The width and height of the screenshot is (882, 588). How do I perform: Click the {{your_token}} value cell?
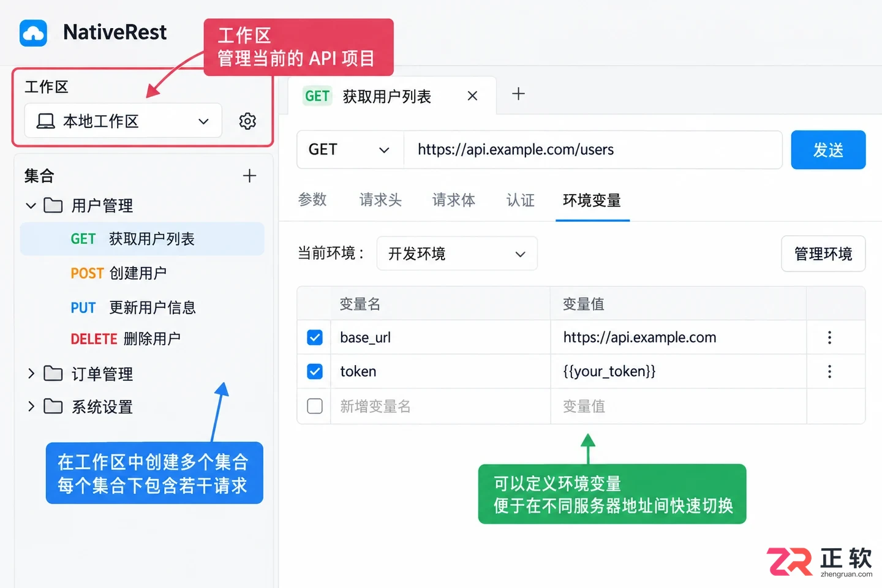(x=678, y=372)
